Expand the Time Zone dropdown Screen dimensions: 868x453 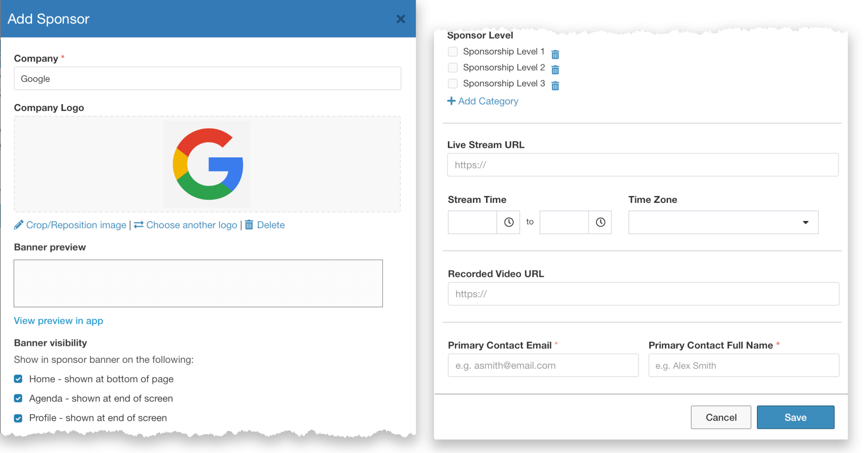[723, 222]
